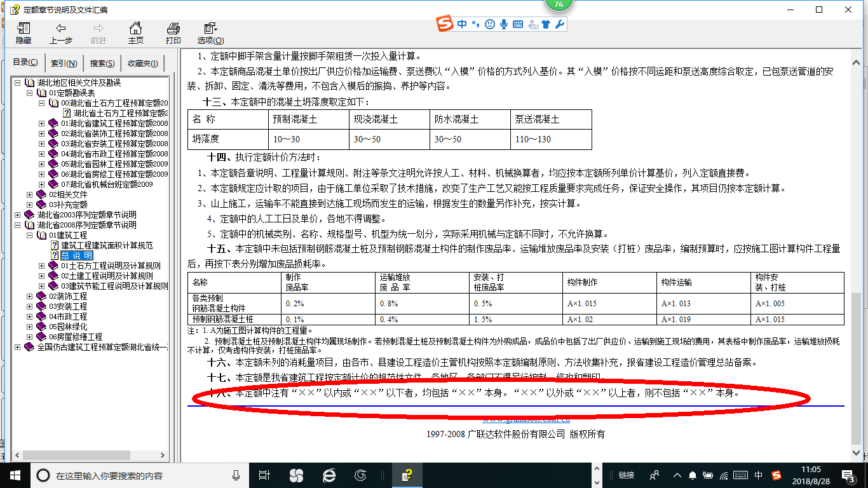868x488 pixels.
Task: Click the 主页 (Home) icon
Action: 136,32
